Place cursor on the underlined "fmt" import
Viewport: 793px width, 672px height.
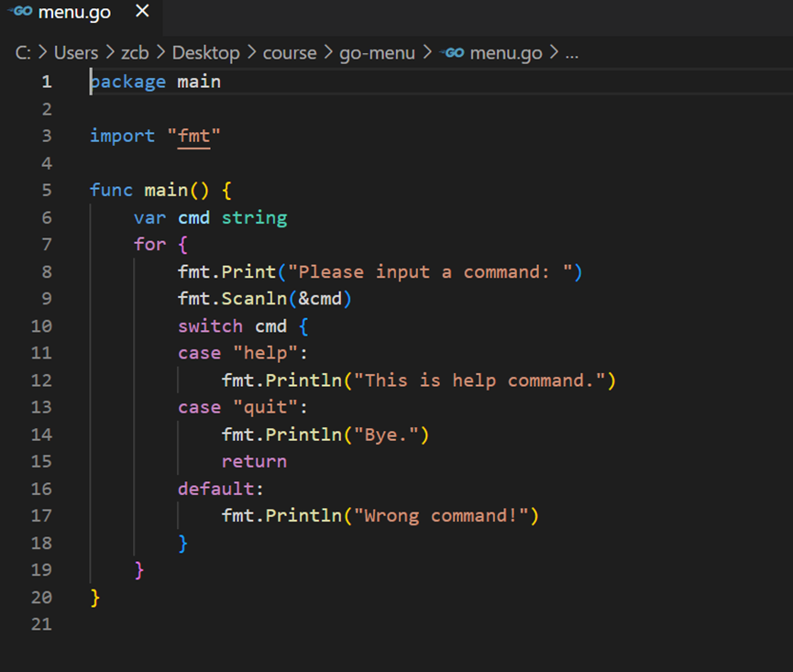pyautogui.click(x=194, y=137)
